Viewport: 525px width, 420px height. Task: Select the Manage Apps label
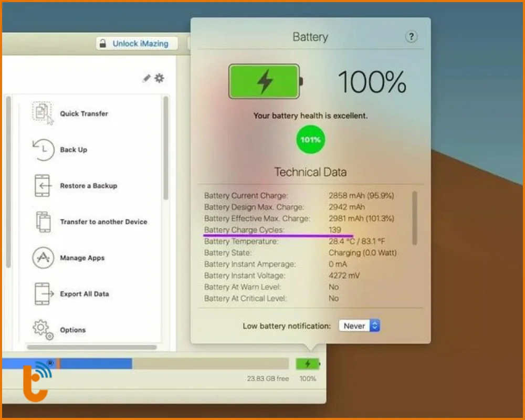tap(82, 258)
